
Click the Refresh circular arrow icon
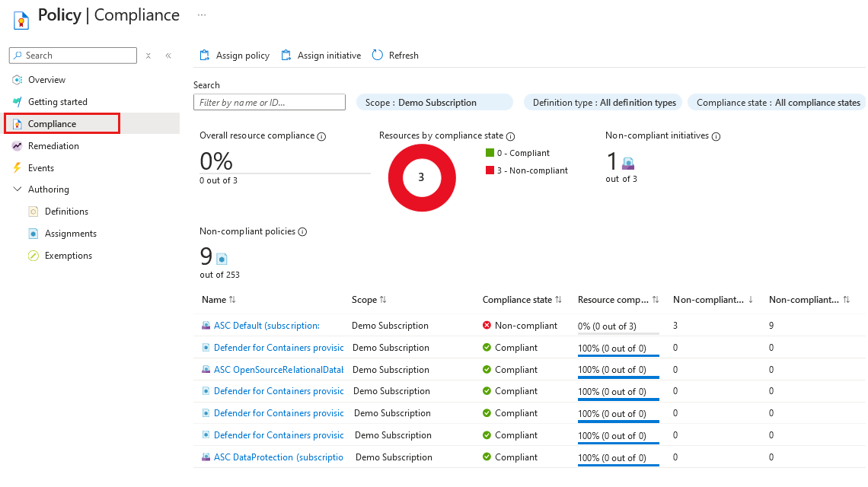(377, 56)
